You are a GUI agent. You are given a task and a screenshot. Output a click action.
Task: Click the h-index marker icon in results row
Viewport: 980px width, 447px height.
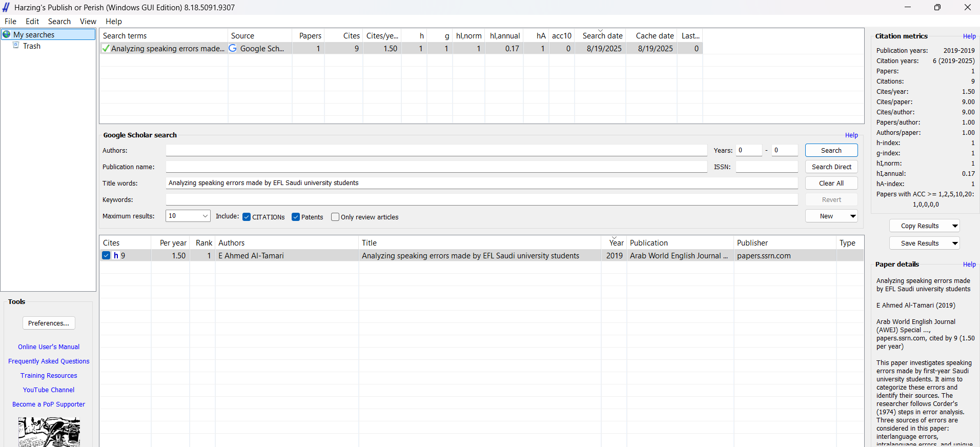pos(116,255)
